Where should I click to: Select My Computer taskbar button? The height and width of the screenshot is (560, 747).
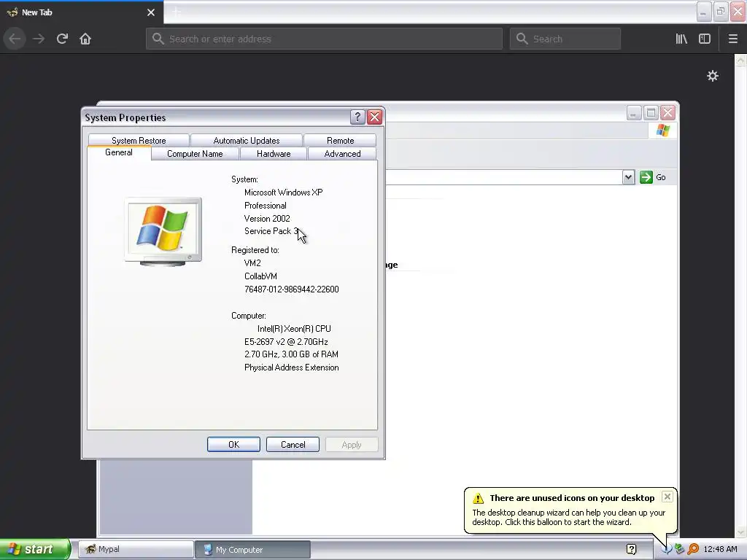tap(253, 549)
